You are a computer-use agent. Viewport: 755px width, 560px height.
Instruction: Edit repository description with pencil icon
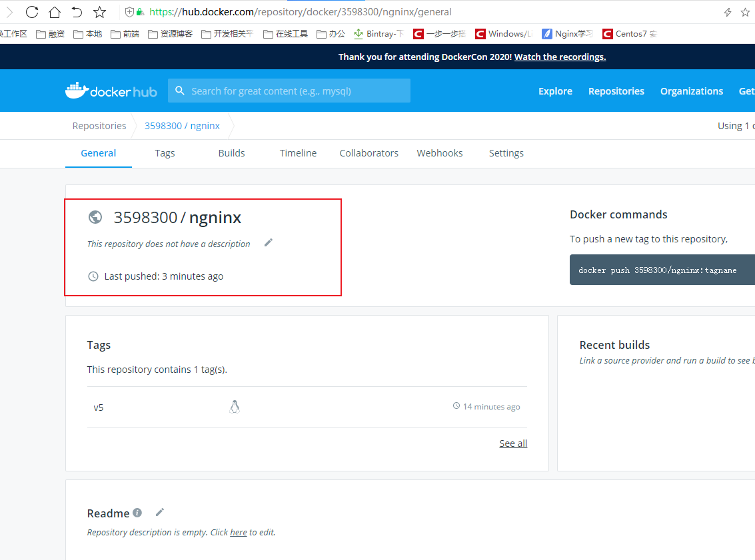click(269, 242)
